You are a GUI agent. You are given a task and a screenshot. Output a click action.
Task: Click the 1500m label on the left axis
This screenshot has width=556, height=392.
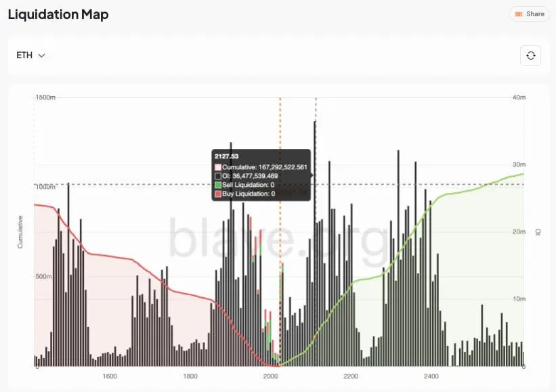click(45, 98)
